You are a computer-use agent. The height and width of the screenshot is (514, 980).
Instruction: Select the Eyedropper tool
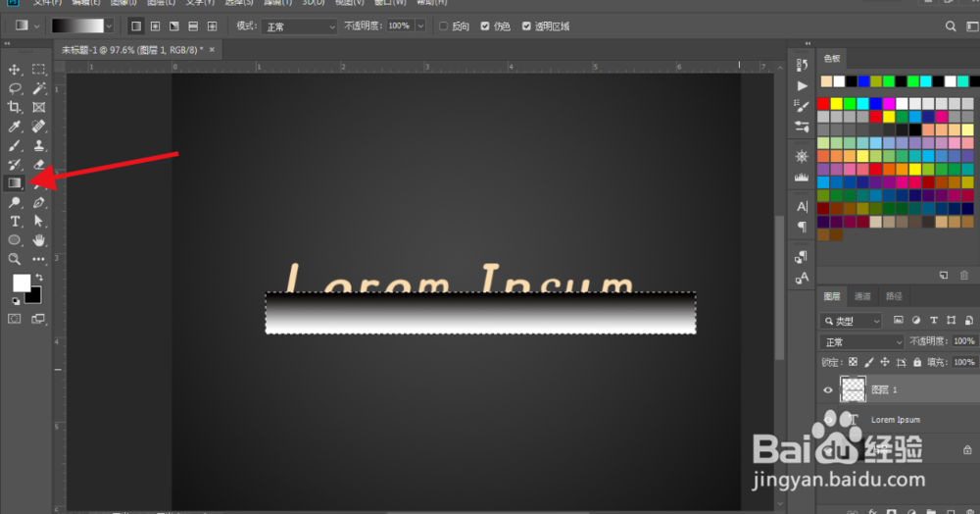[15, 127]
